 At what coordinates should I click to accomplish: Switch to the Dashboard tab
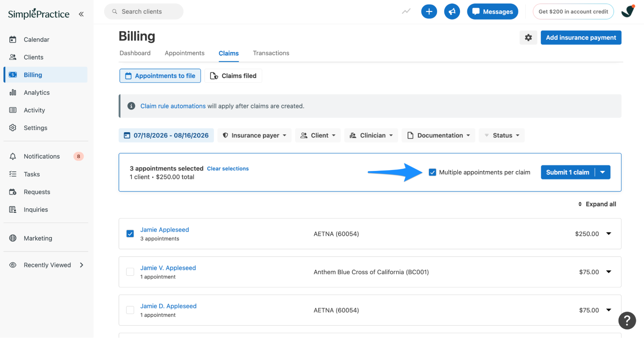coord(135,53)
